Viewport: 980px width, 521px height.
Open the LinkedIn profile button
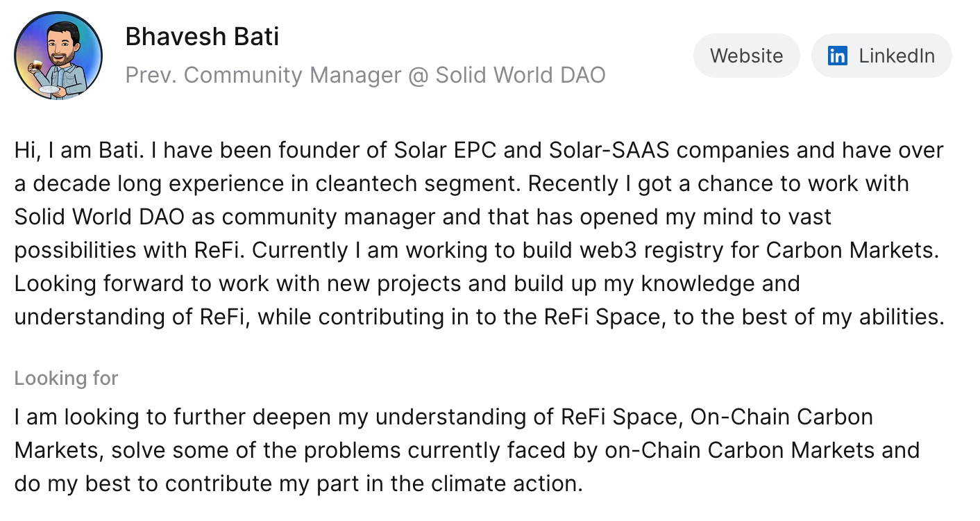[x=881, y=56]
